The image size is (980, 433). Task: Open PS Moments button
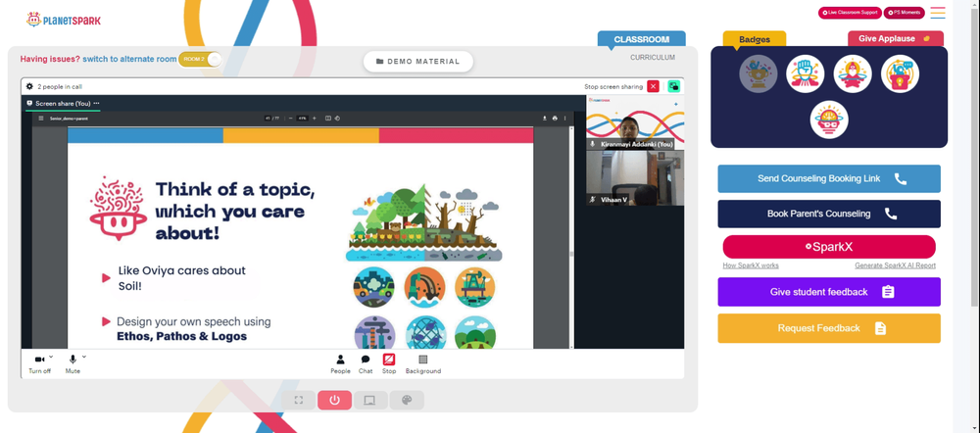point(905,13)
